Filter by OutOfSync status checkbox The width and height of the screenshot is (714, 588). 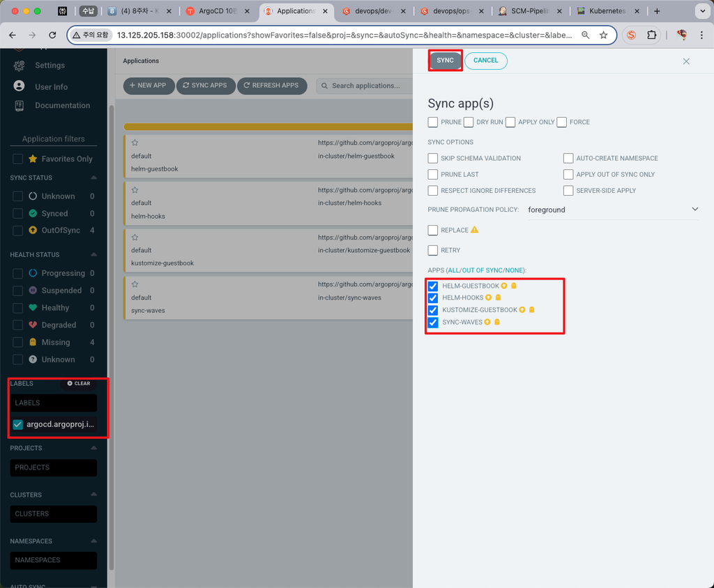point(17,231)
